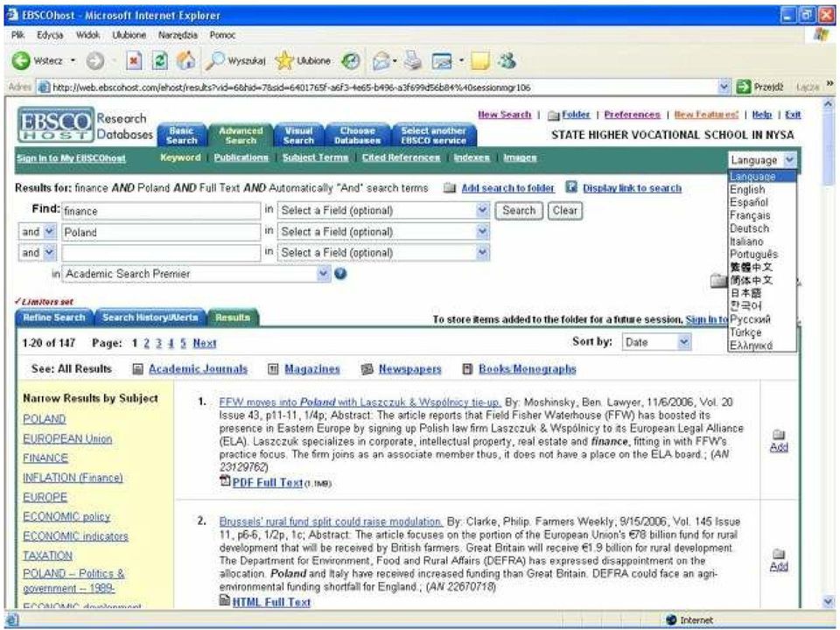Click the Find field containing finance
Screen dimensions: 840x630
161,211
